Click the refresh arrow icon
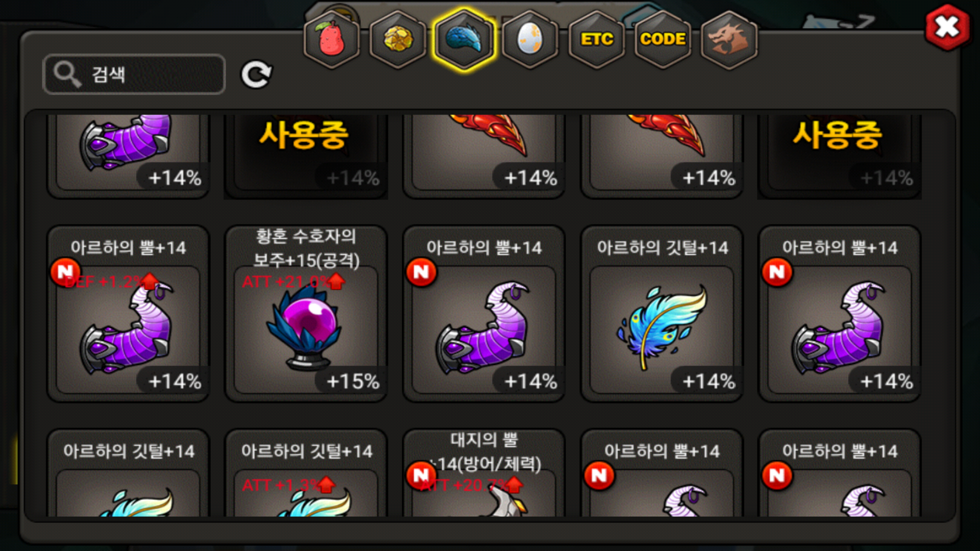 click(x=256, y=75)
